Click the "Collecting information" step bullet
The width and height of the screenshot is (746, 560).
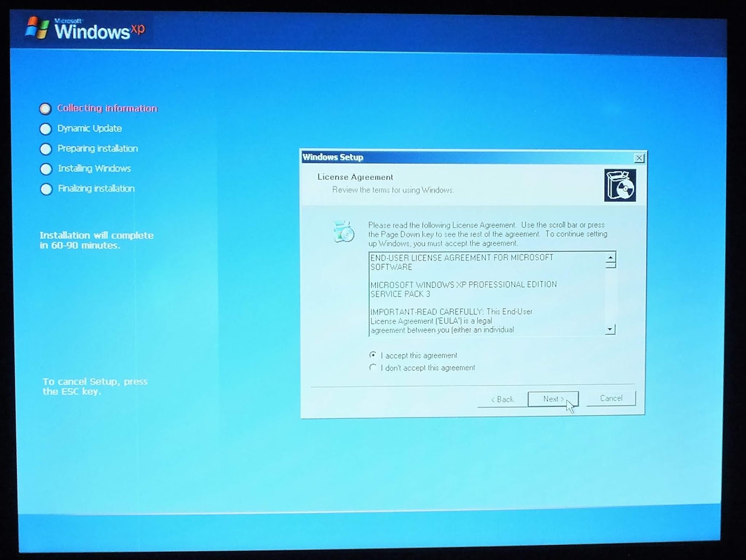pos(45,109)
